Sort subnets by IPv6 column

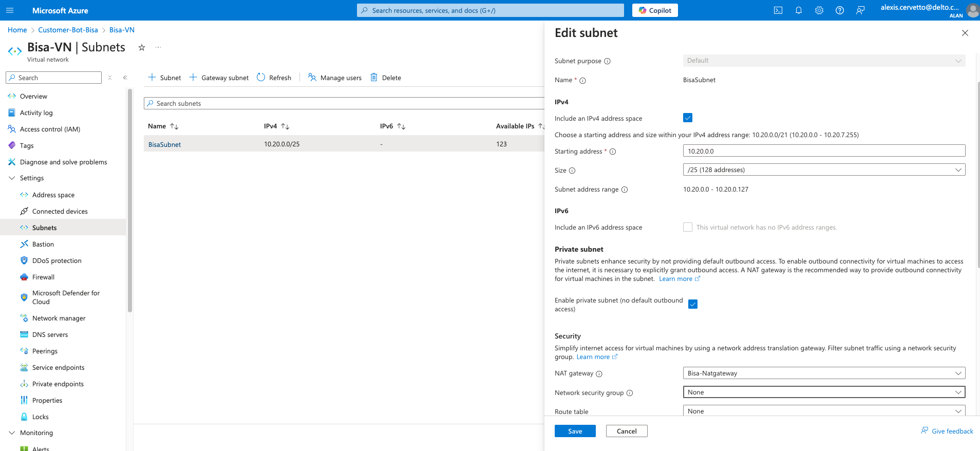[x=392, y=126]
